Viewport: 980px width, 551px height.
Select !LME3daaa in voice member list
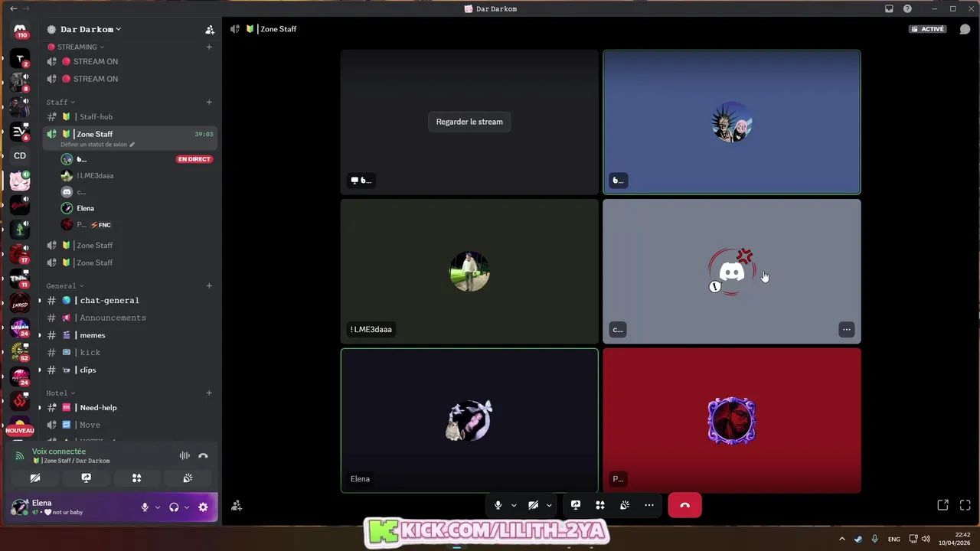(136, 175)
